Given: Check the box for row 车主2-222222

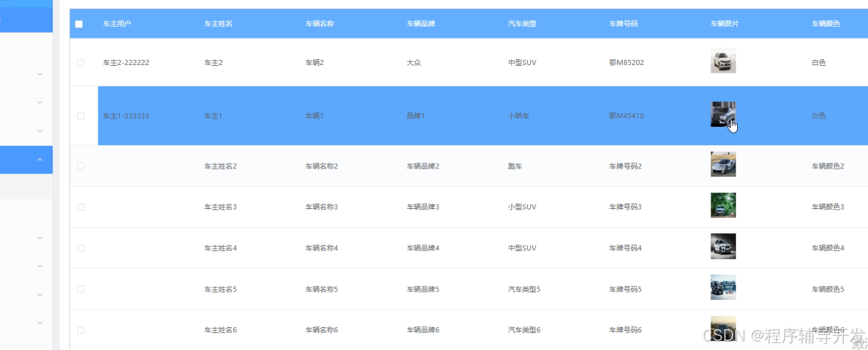Looking at the screenshot, I should [x=81, y=63].
